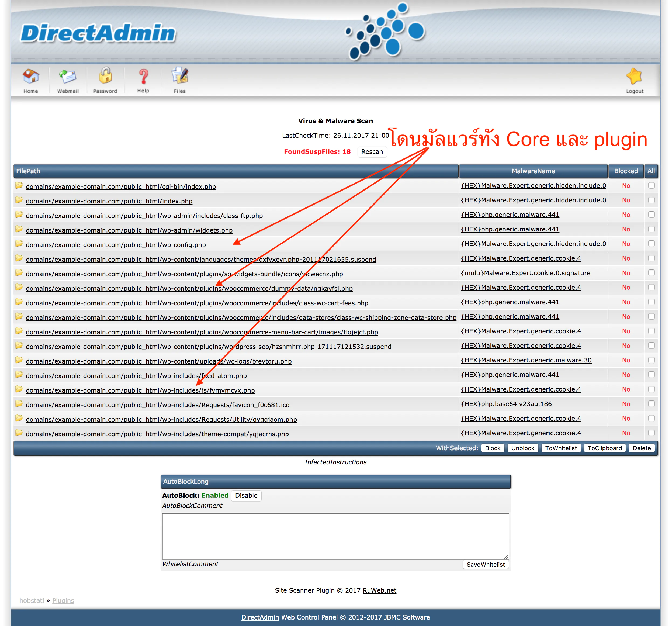Click folder icon beside yqjacrhs.php row
Screen dimensions: 672x626
click(19, 433)
